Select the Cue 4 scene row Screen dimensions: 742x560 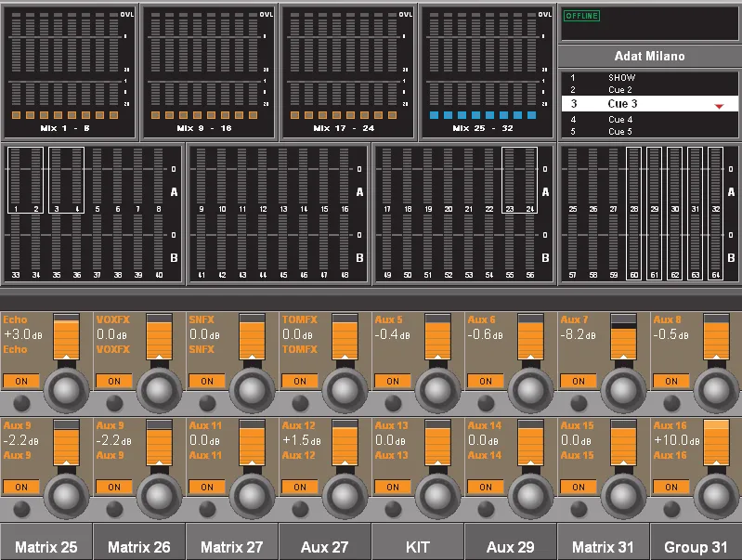649,119
